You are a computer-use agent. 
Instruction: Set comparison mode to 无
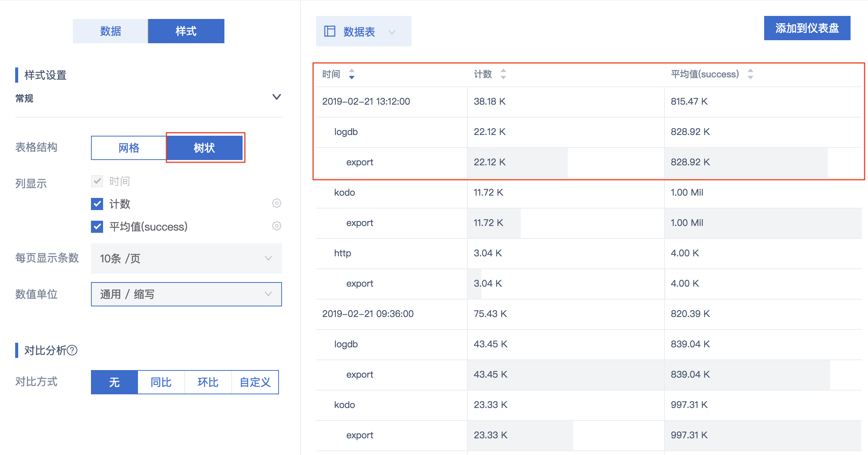click(x=114, y=382)
